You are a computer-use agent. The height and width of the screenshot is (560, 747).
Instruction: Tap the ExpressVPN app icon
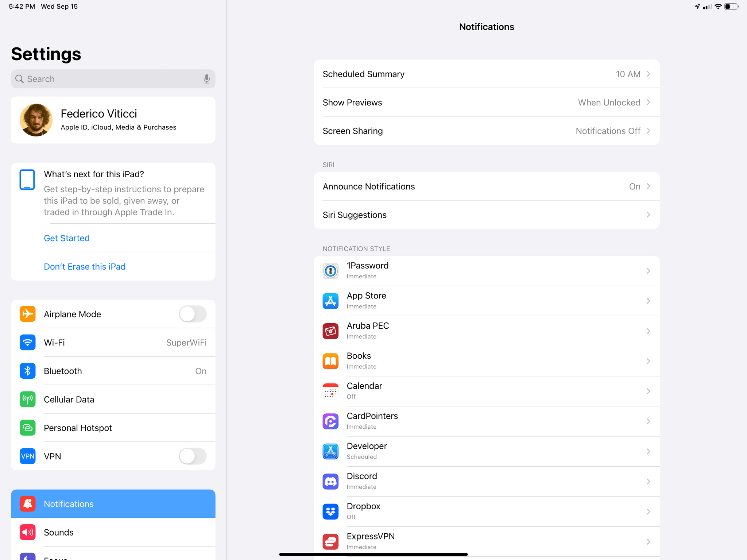[330, 542]
